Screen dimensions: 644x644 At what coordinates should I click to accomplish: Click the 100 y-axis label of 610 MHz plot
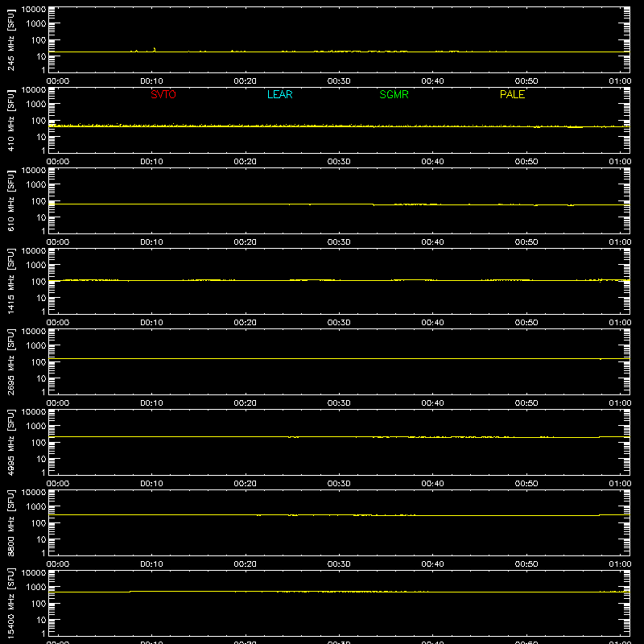click(x=39, y=201)
